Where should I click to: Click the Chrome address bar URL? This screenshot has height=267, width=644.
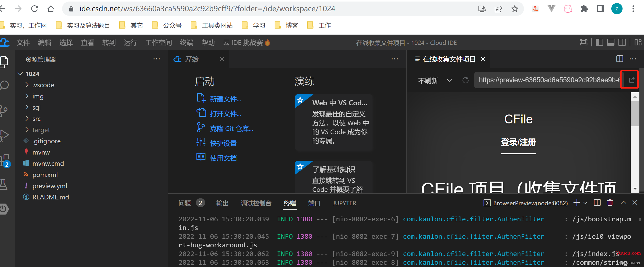pyautogui.click(x=207, y=9)
